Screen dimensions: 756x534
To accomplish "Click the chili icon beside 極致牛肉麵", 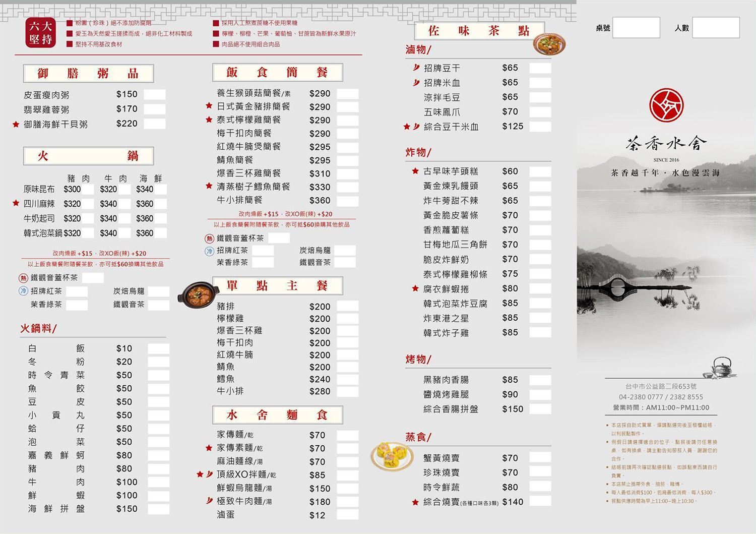I will (209, 501).
